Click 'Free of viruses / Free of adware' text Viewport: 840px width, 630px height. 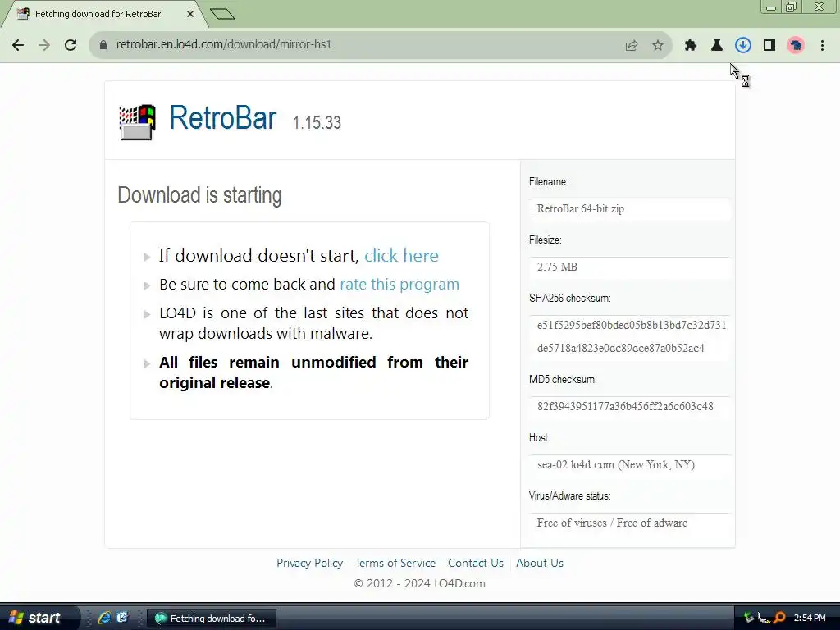click(x=612, y=523)
